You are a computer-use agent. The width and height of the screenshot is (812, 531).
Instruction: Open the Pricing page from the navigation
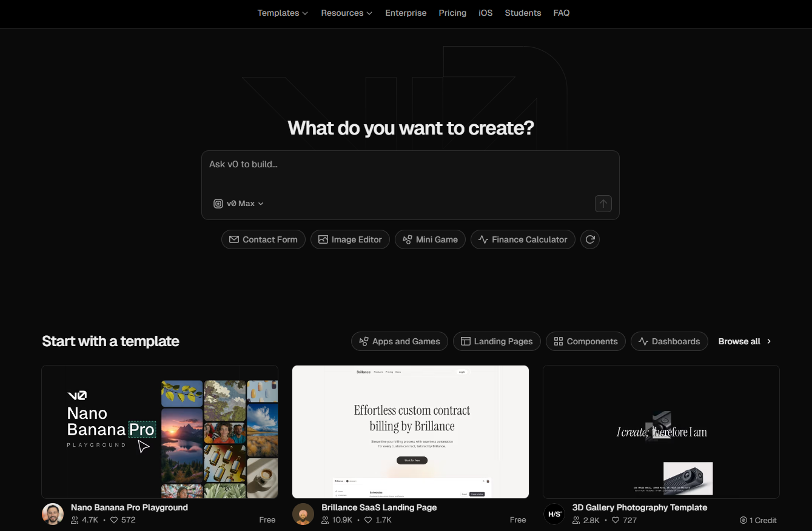452,13
